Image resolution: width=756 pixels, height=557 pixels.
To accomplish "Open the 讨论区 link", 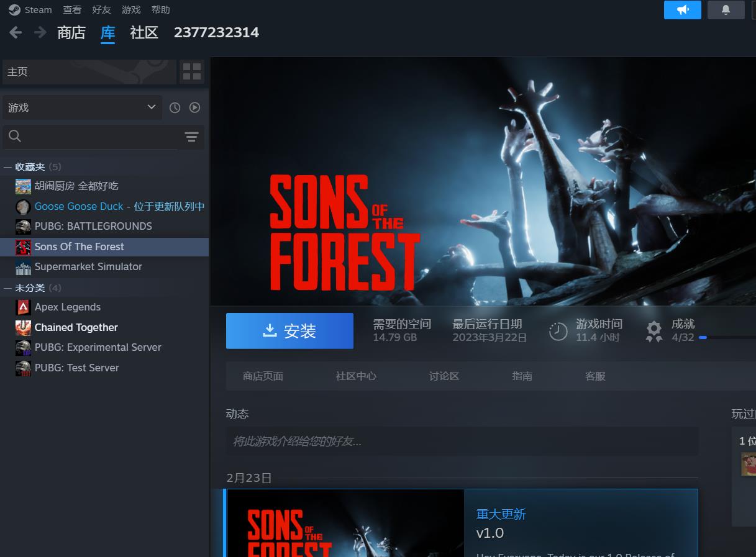I will coord(444,376).
